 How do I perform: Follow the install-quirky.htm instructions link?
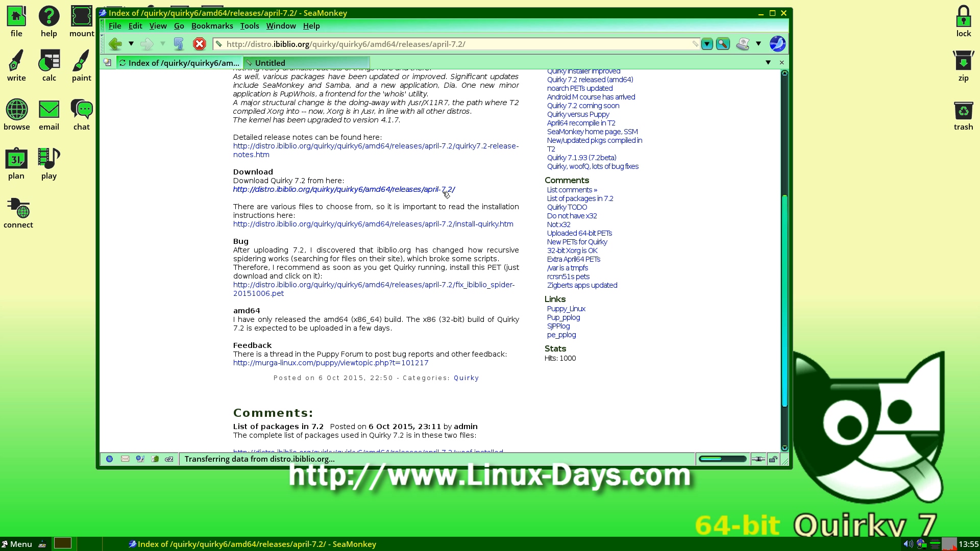373,224
